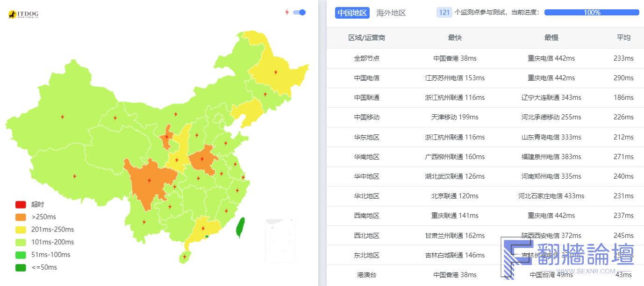Open the ITDOG logo at top left

pyautogui.click(x=23, y=14)
